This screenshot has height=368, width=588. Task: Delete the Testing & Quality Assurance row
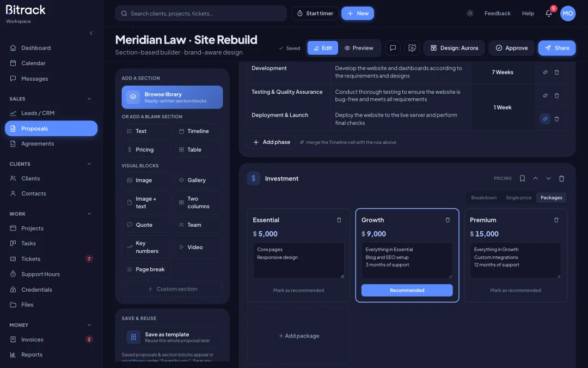[x=556, y=96]
